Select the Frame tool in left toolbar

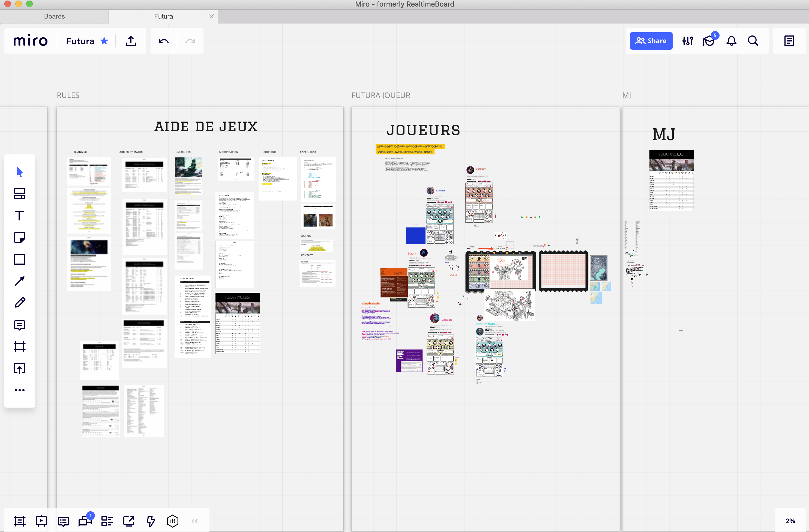pos(19,347)
